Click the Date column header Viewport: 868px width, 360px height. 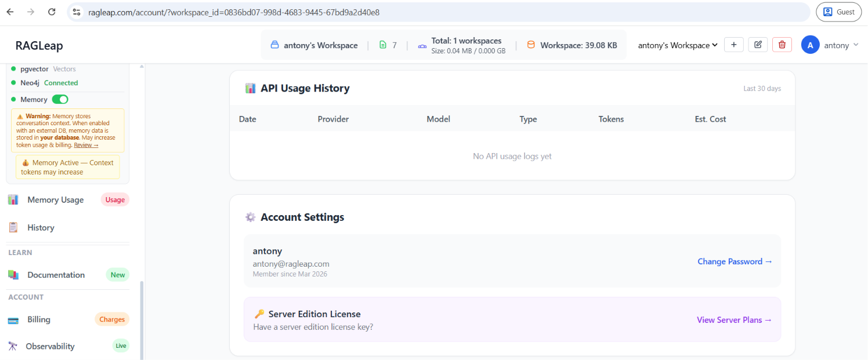coord(247,119)
